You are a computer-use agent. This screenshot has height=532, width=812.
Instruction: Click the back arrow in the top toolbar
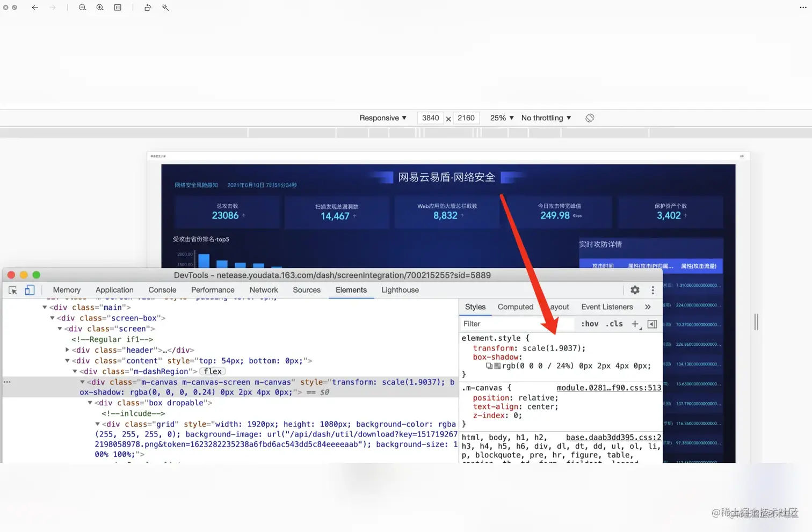(35, 8)
